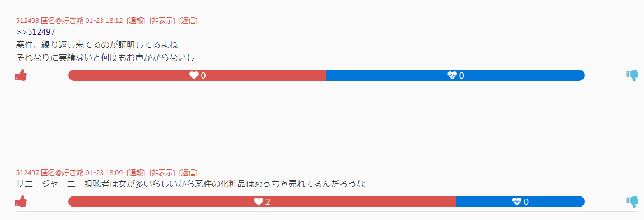Click thumbs-up icon on comment 512497
This screenshot has height=220, width=644.
point(21,201)
